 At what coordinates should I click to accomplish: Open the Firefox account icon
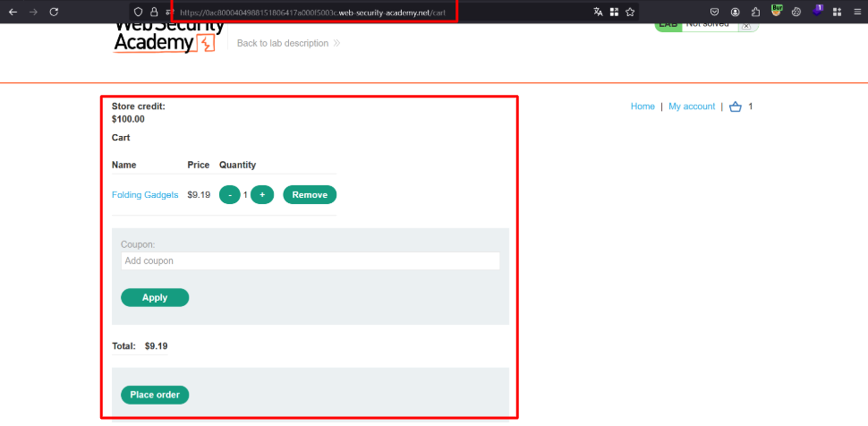(735, 12)
